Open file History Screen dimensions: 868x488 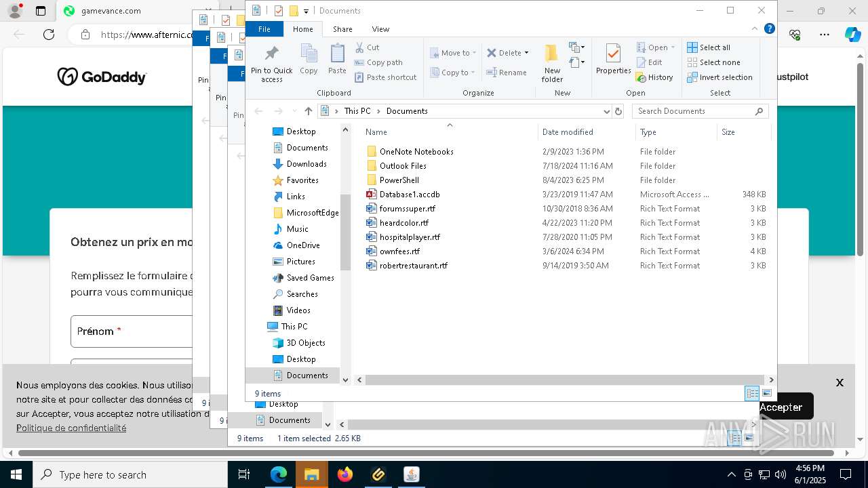tap(654, 77)
